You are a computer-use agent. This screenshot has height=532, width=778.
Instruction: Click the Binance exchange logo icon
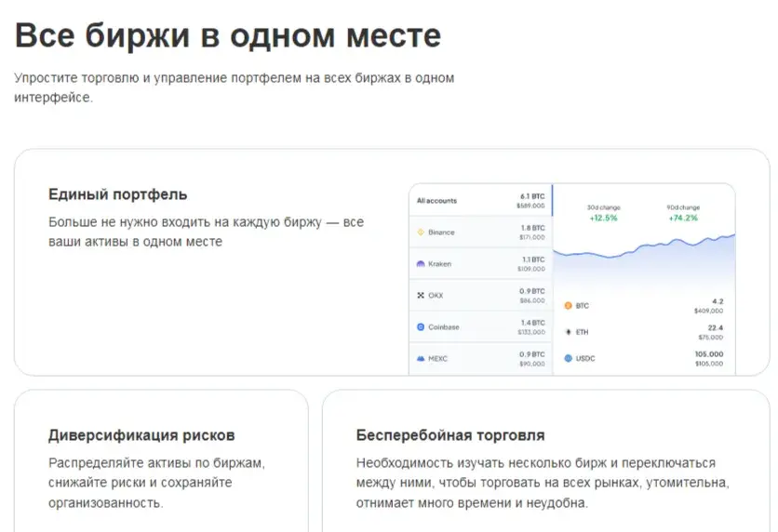pos(421,232)
